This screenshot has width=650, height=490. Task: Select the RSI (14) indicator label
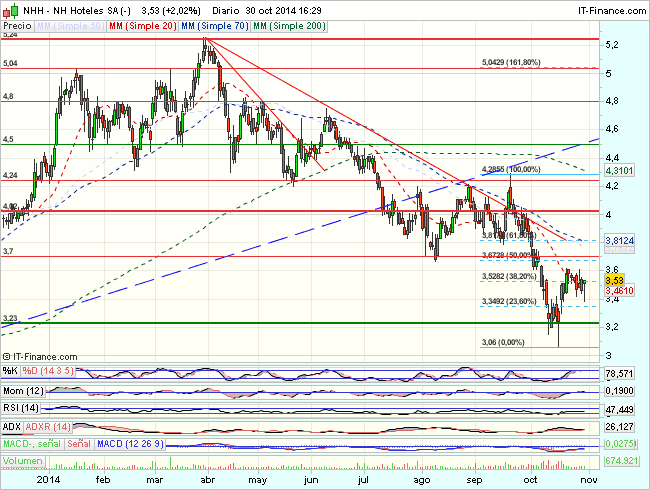click(22, 409)
